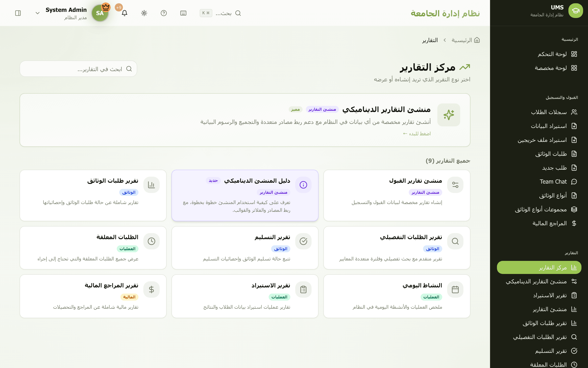Screen dimensions: 588x368
Task: Focus the ابحث في التقارير search box
Action: [78, 69]
